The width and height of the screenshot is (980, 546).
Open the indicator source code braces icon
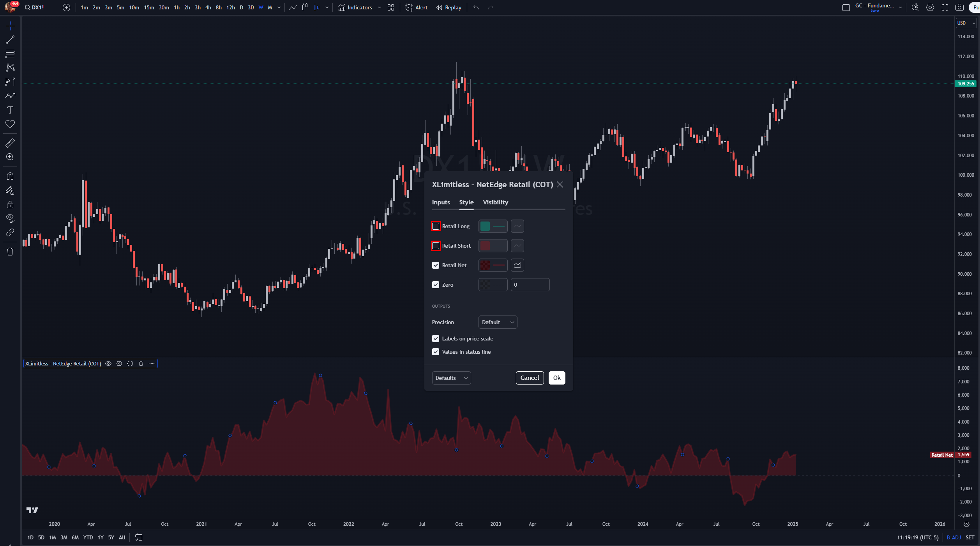130,363
